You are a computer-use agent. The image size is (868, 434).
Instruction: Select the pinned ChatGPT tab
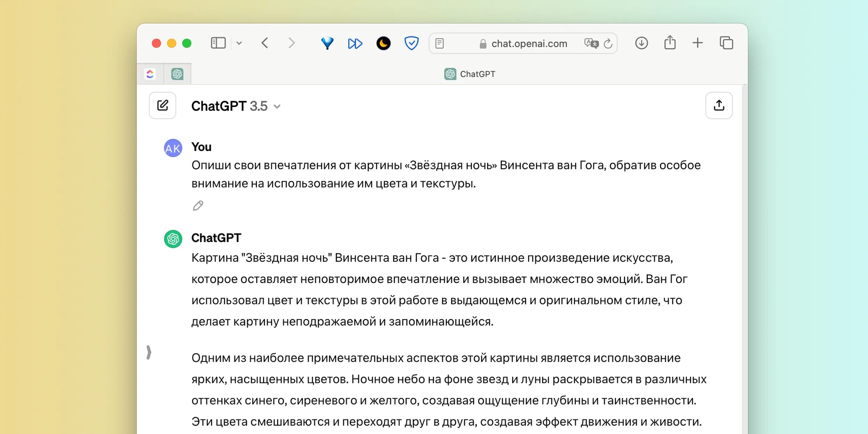coord(177,74)
